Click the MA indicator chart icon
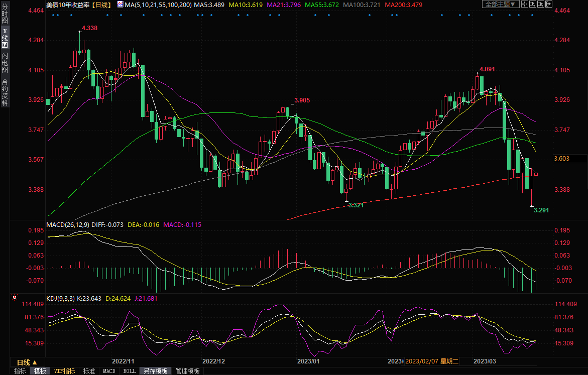 [120, 4]
